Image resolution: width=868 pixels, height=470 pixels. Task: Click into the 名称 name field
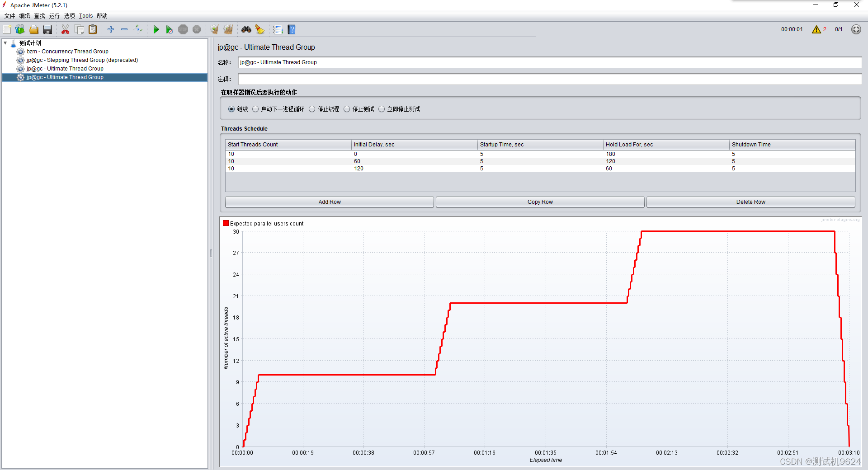coord(550,62)
